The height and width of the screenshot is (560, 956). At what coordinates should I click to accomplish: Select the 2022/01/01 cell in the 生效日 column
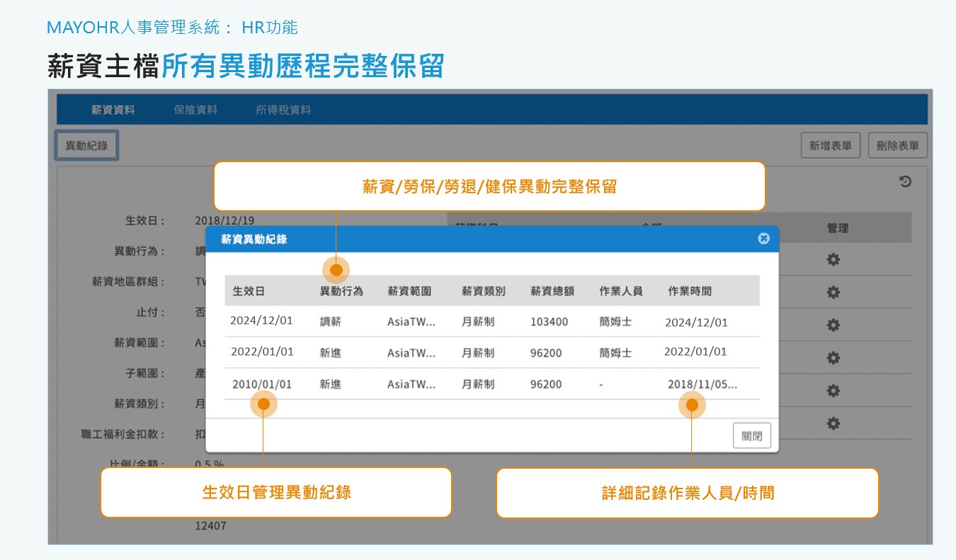tap(262, 351)
